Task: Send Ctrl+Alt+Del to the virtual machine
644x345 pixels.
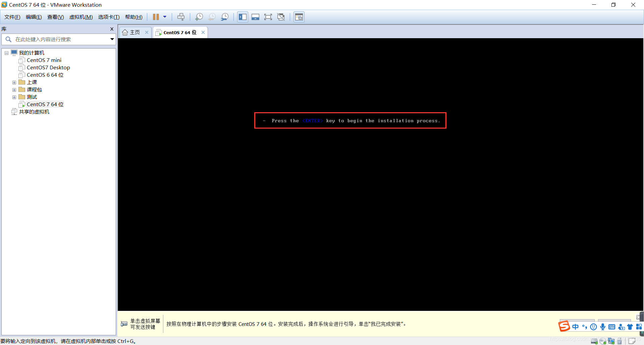Action: pyautogui.click(x=181, y=17)
